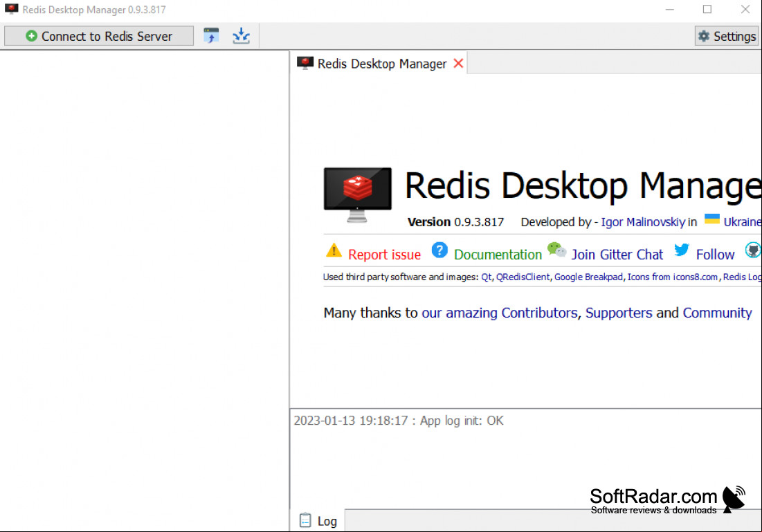The width and height of the screenshot is (762, 532).
Task: Click the Ukraine flag icon
Action: pos(712,219)
